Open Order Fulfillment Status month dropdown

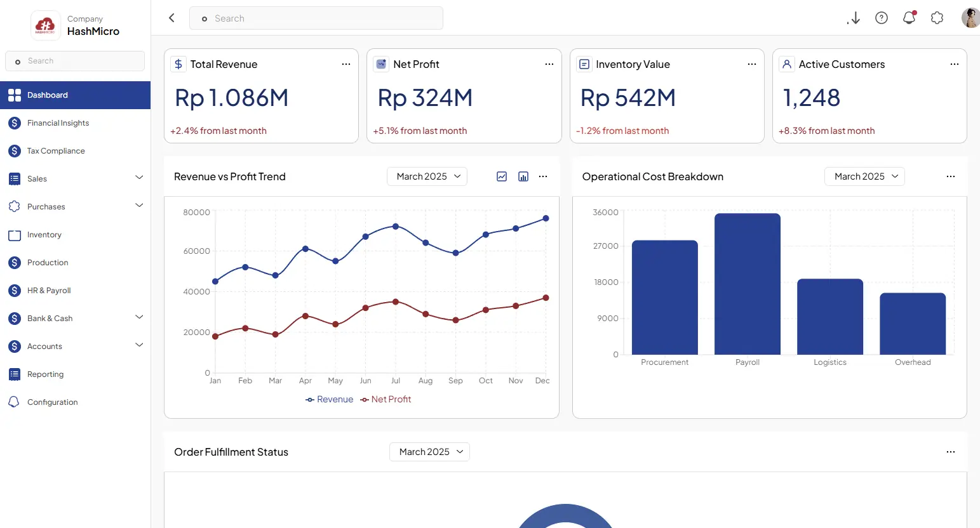click(x=429, y=452)
